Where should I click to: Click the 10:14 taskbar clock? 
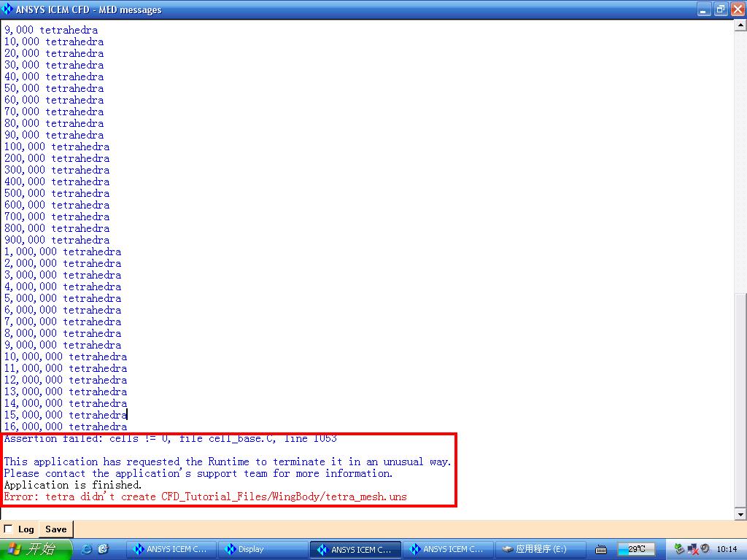coord(727,549)
